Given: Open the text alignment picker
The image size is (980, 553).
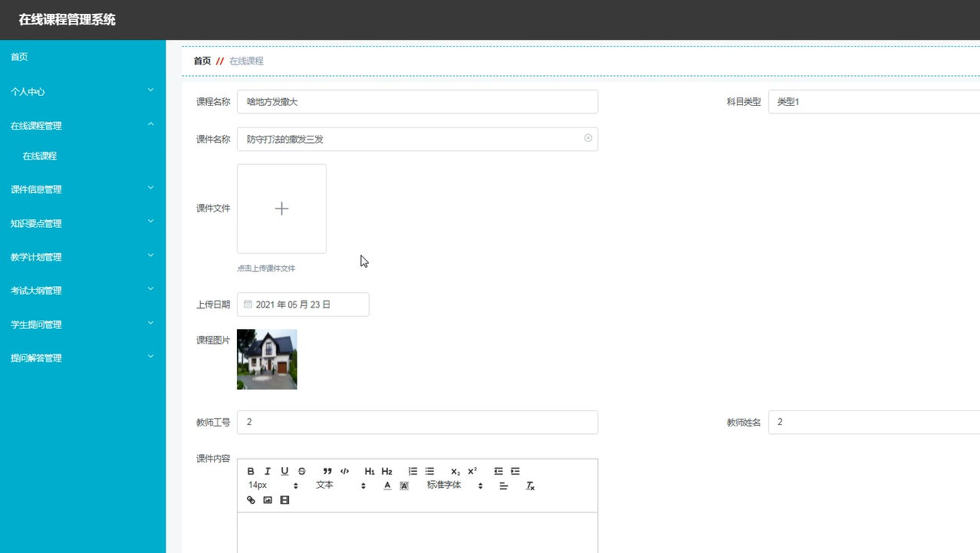Looking at the screenshot, I should (x=504, y=486).
